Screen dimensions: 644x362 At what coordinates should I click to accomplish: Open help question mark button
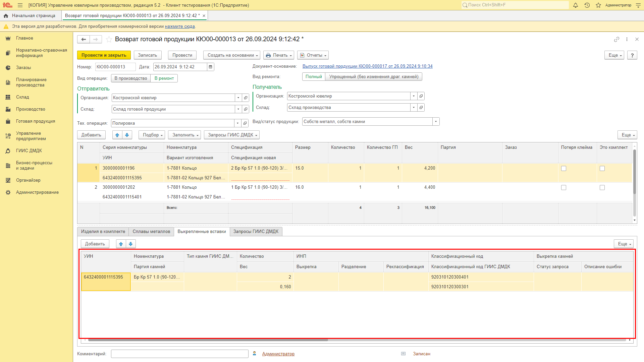(632, 55)
